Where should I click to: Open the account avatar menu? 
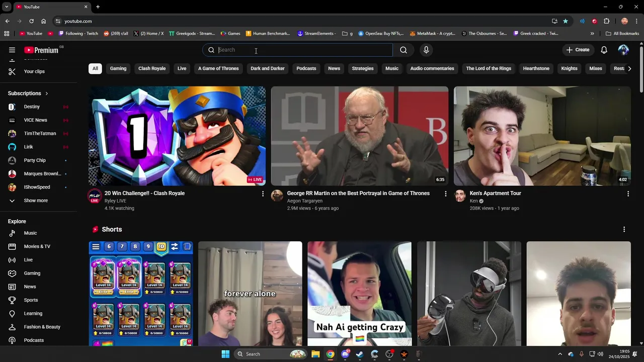[x=623, y=50]
